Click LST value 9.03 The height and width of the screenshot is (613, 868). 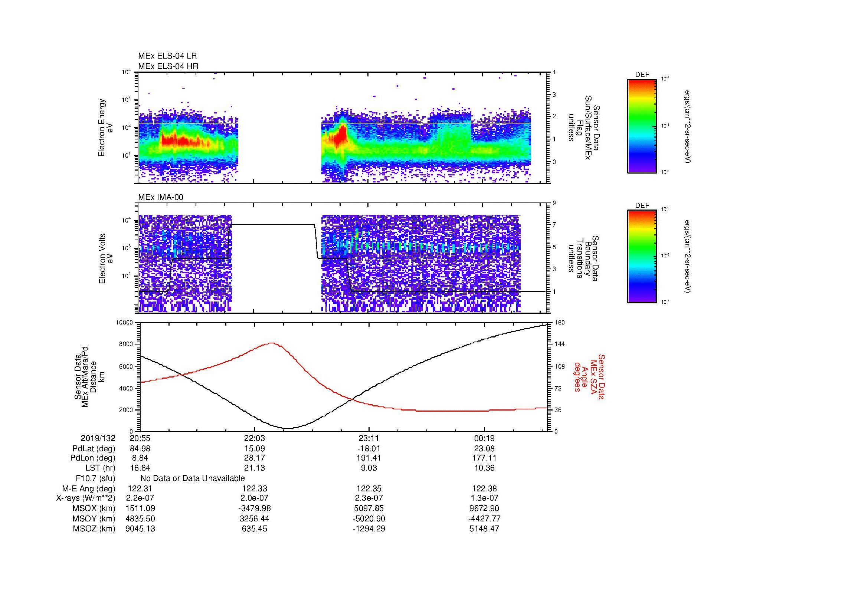click(369, 468)
